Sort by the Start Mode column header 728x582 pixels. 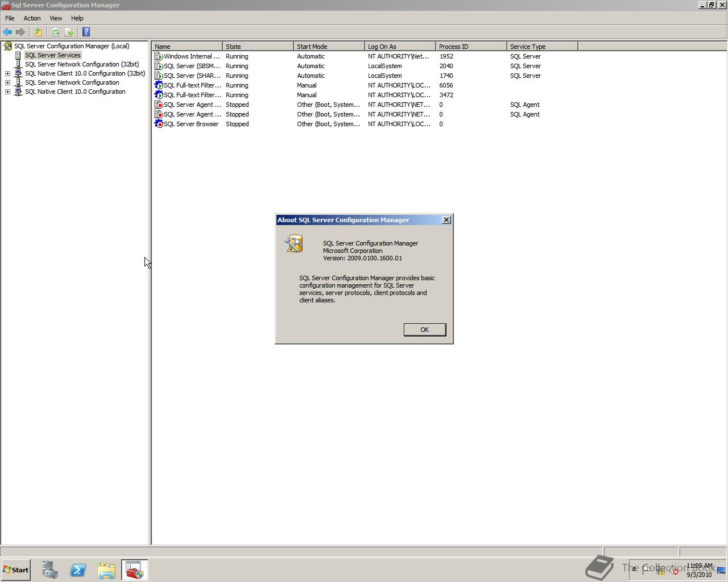[x=329, y=47]
